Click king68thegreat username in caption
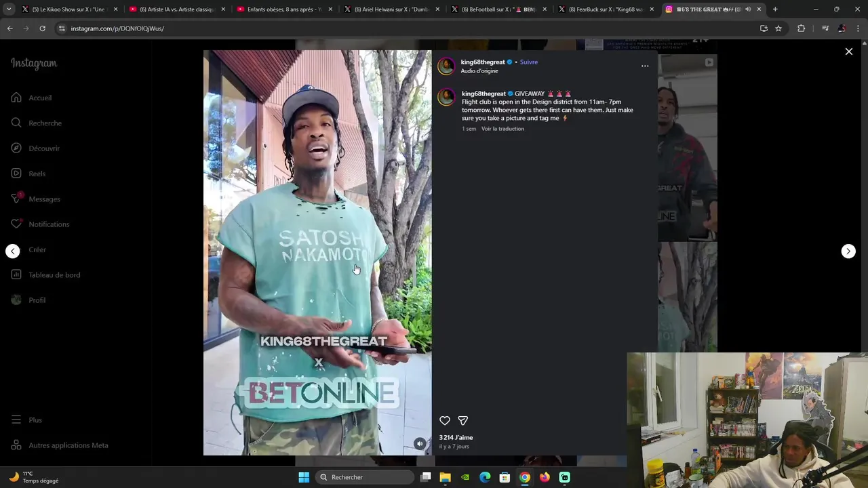Viewport: 868px width, 488px height. (484, 94)
